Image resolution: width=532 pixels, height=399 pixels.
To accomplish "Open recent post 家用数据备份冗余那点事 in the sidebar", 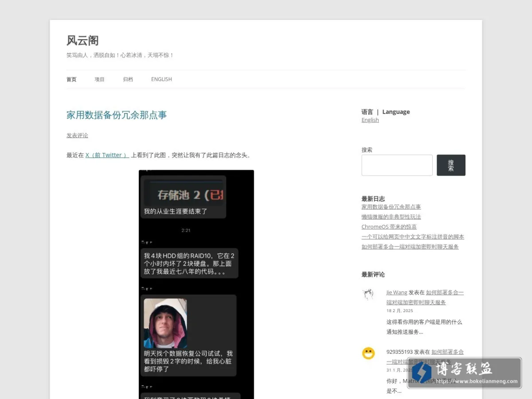I will (391, 207).
